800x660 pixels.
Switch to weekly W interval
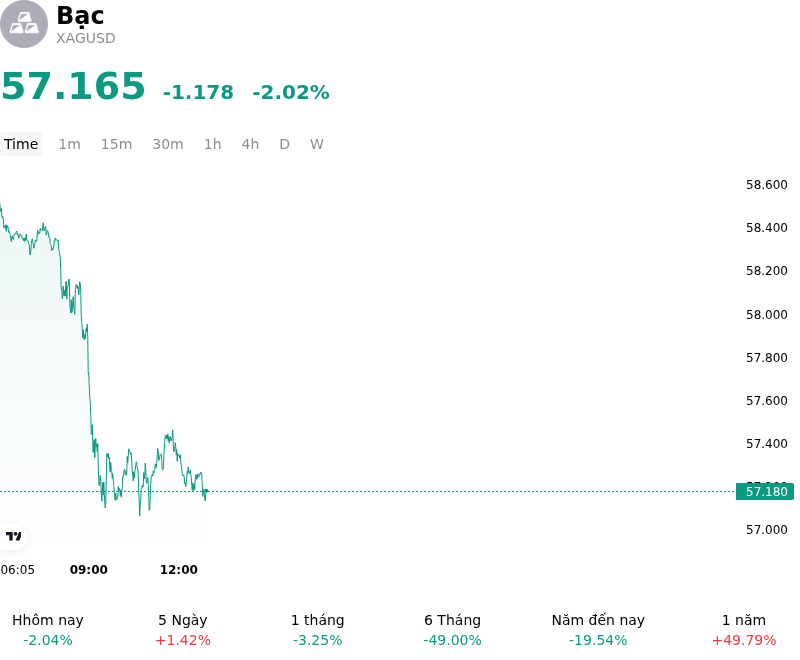317,144
